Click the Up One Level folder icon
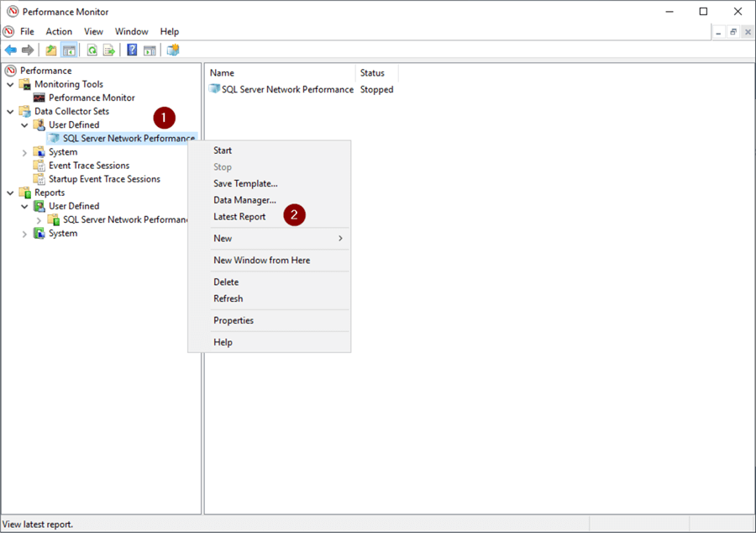The height and width of the screenshot is (533, 756). pos(51,50)
